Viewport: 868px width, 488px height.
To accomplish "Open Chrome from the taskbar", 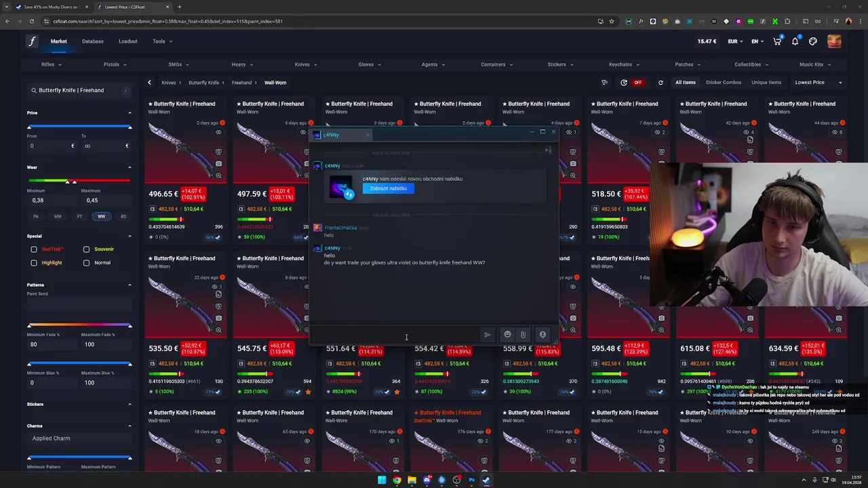I will [397, 481].
